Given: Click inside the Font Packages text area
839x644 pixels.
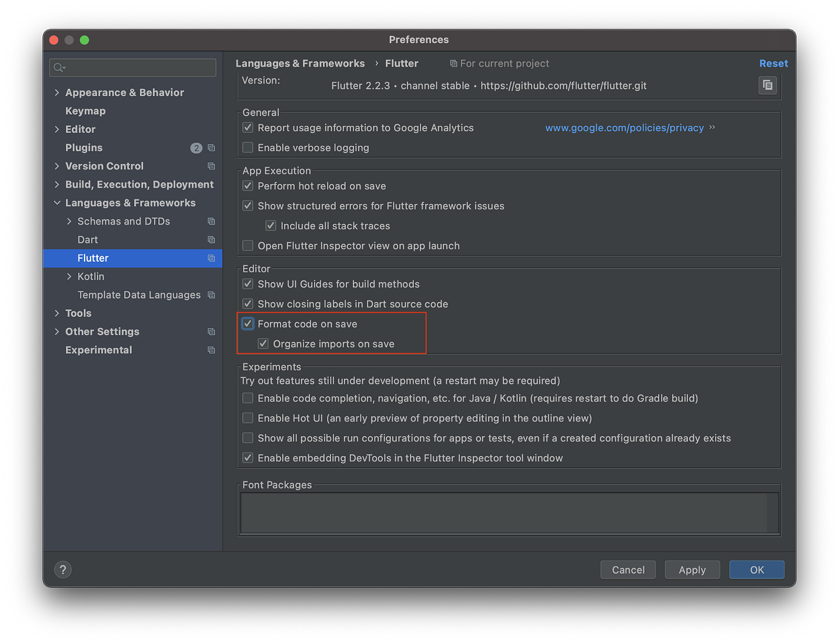Looking at the screenshot, I should click(x=509, y=513).
